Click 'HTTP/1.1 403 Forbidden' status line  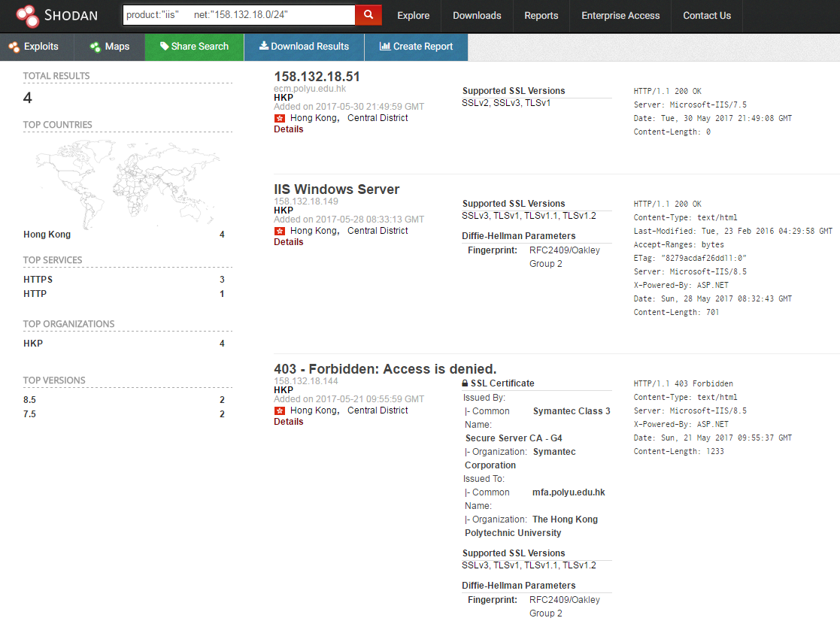(683, 384)
